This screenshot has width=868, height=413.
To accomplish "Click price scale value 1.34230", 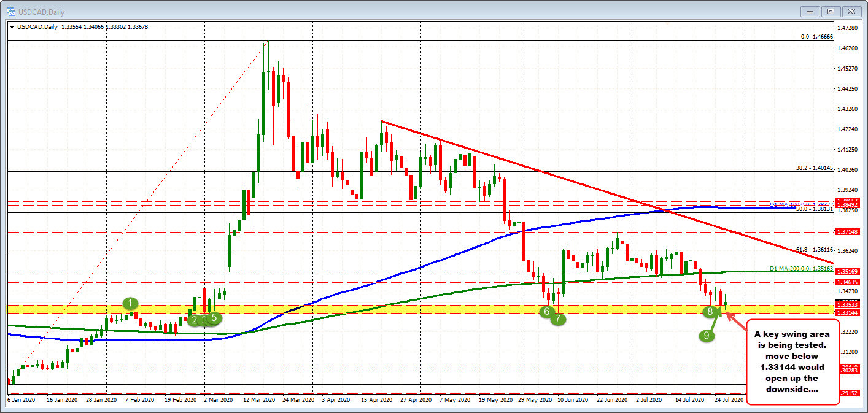I will point(848,291).
